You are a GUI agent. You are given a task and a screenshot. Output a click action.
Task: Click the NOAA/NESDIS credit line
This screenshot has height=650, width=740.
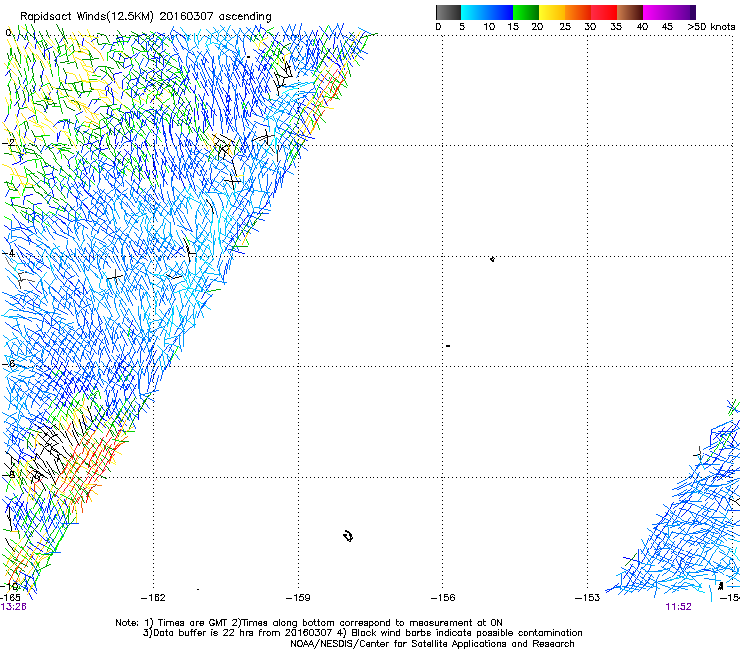432,644
